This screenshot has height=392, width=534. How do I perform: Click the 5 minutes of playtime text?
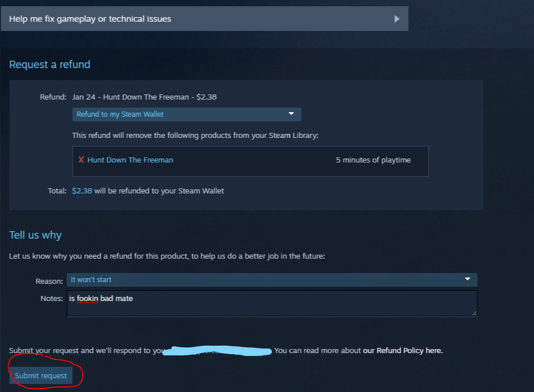click(373, 160)
